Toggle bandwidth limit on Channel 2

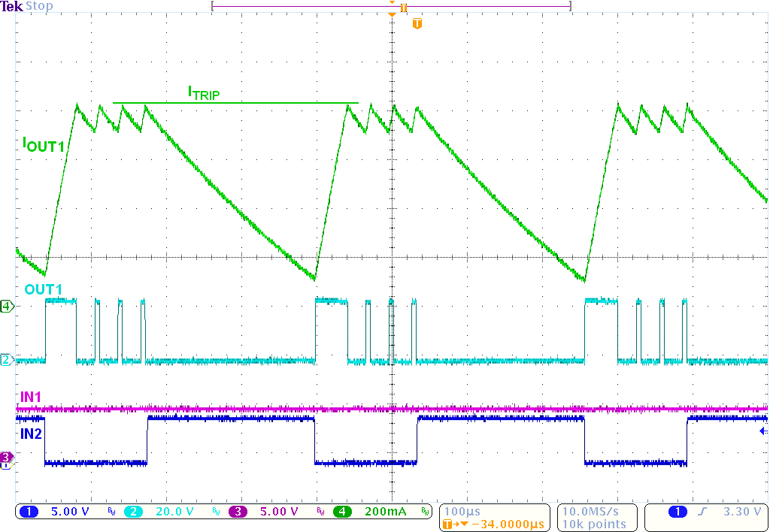pyautogui.click(x=217, y=511)
